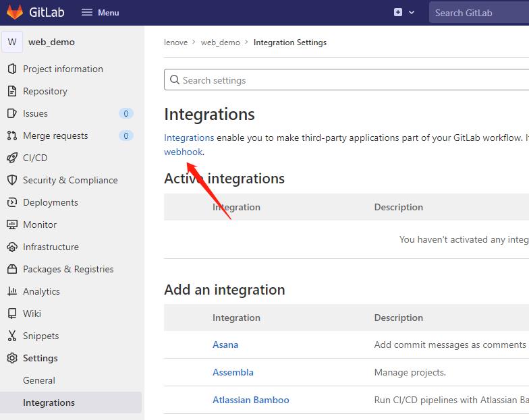Click the Settings gear icon
529x420 pixels.
(x=12, y=358)
